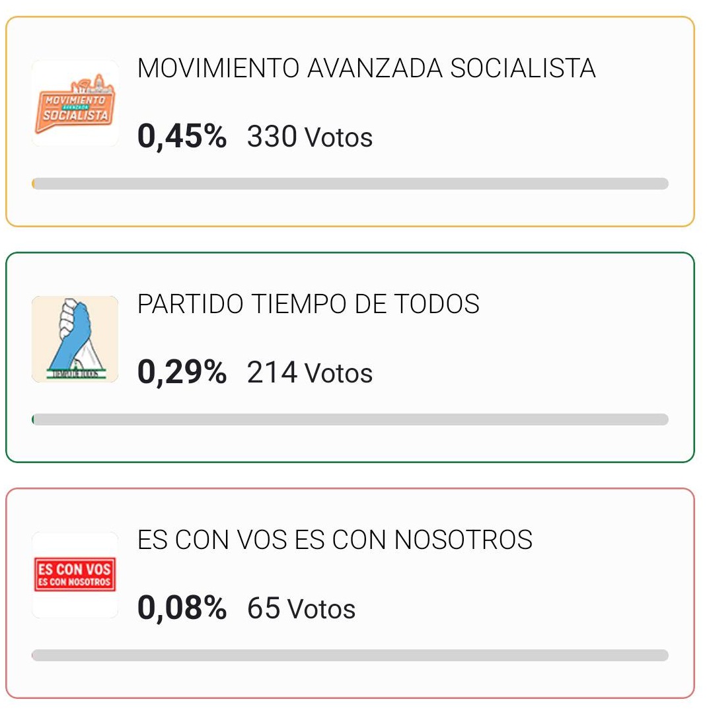Image resolution: width=707 pixels, height=728 pixels.
Task: Click the Es Con Vos progress bar
Action: point(350,655)
